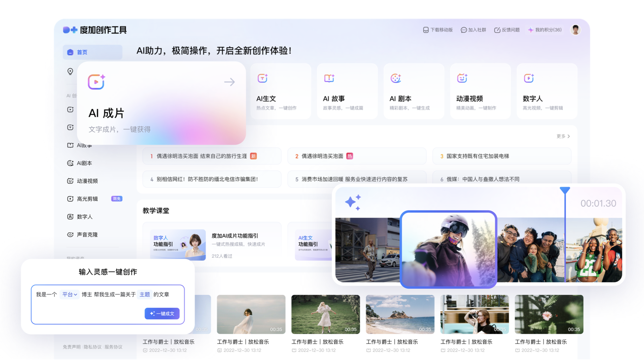The image size is (644, 362).
Task: Click the 下载移动版 phone icon
Action: pos(426,30)
